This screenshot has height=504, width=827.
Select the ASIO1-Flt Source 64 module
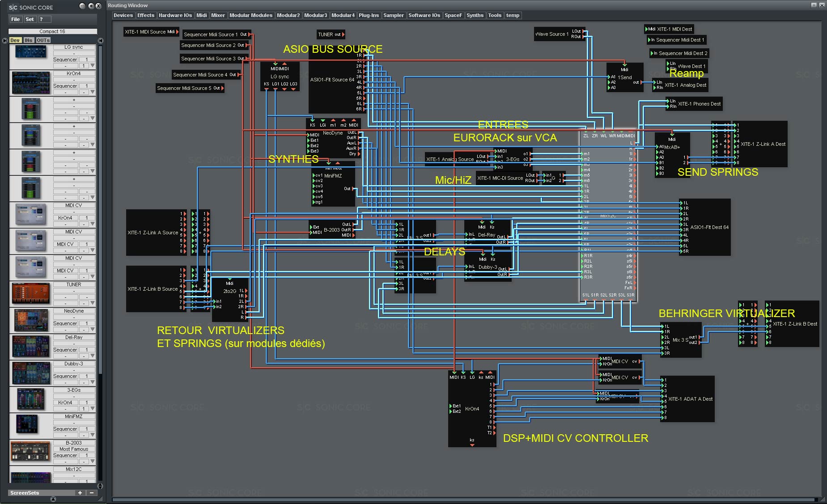[x=336, y=80]
